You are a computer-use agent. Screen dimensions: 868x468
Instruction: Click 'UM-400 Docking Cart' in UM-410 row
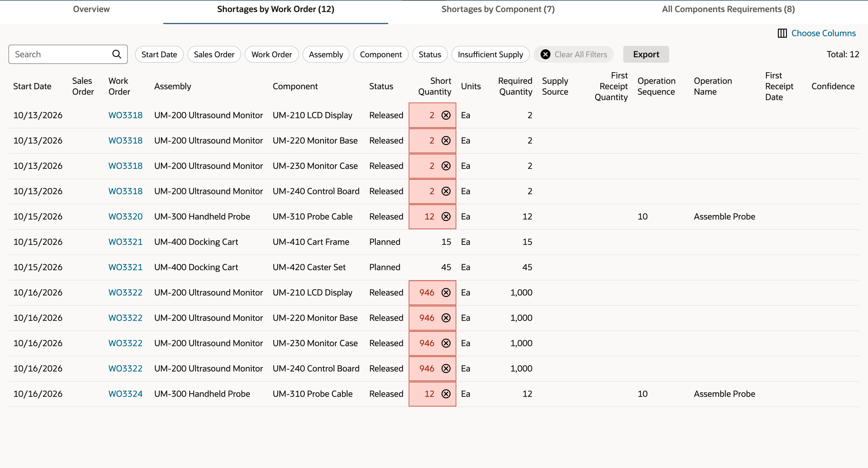[196, 242]
